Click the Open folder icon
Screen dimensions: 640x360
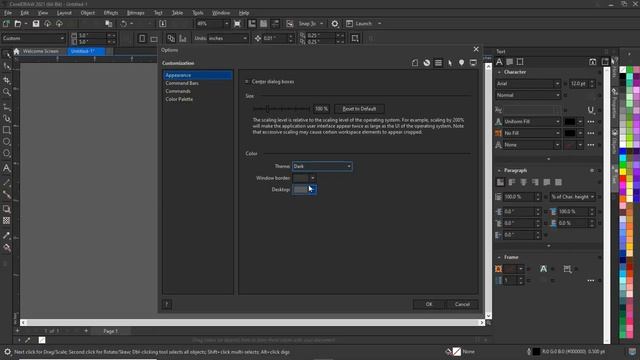[18, 24]
